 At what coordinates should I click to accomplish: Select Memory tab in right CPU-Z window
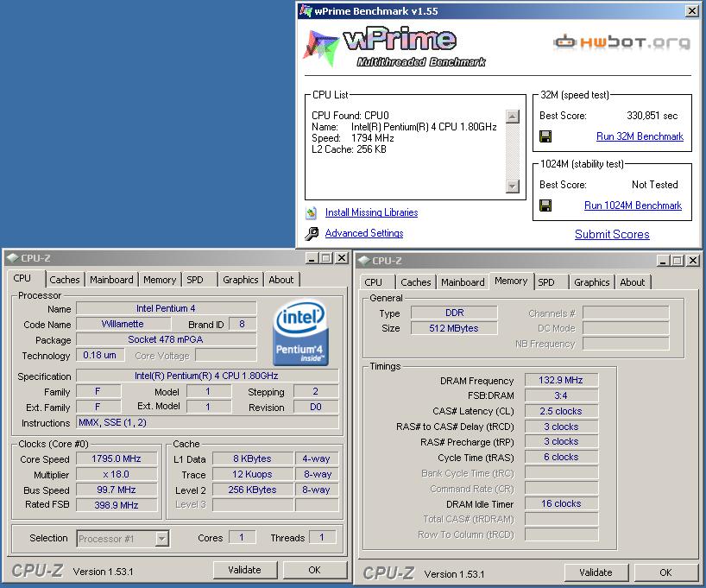coord(511,281)
